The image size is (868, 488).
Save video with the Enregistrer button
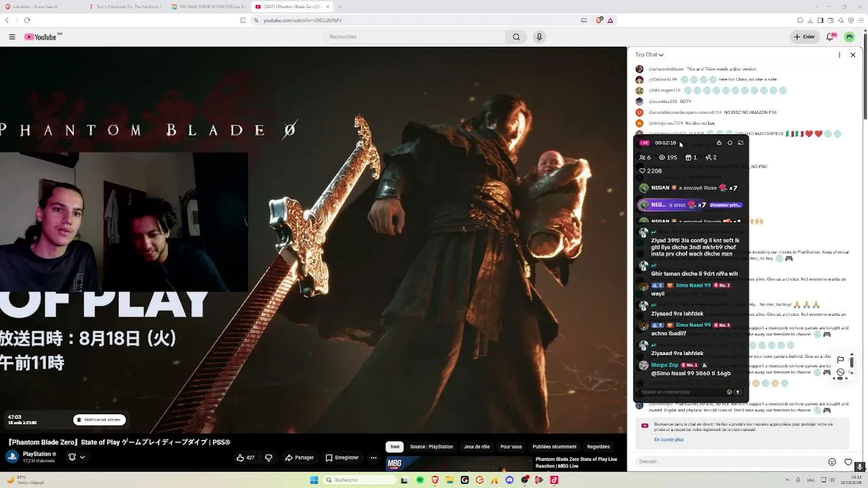342,457
